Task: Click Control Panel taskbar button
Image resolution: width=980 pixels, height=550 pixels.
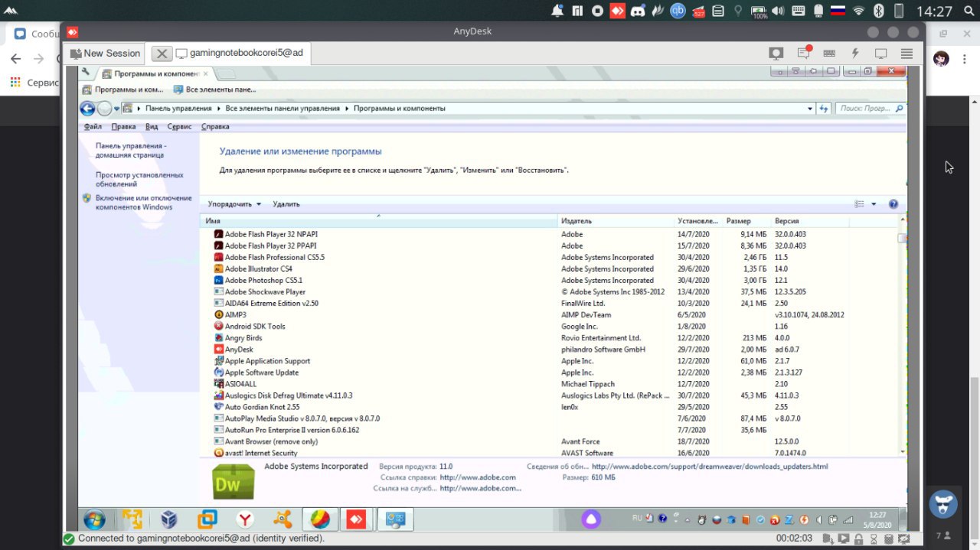Action: coord(395,520)
